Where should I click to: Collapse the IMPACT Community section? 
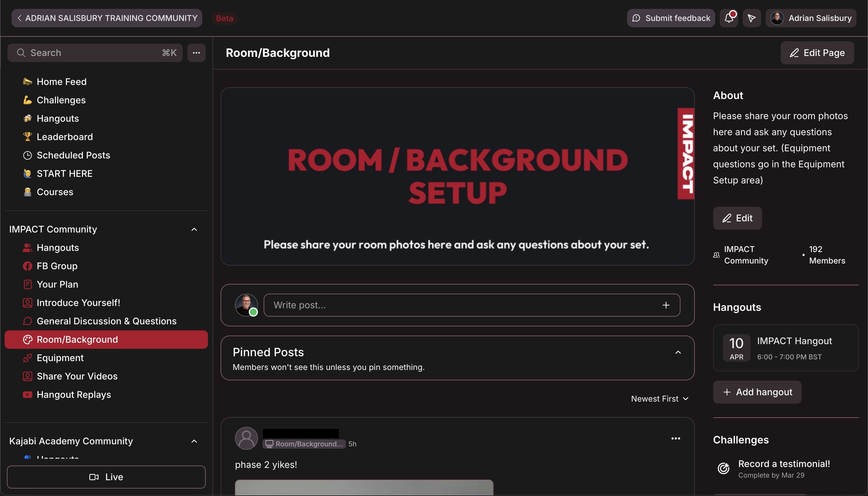(194, 229)
